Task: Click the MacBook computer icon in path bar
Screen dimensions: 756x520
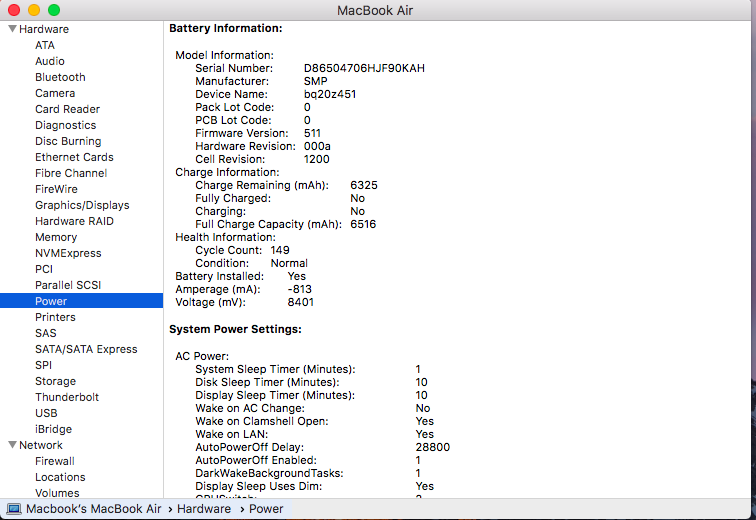Action: (14, 509)
